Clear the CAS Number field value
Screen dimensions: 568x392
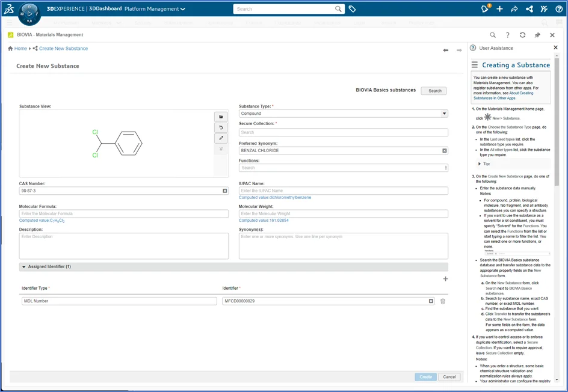pos(225,191)
